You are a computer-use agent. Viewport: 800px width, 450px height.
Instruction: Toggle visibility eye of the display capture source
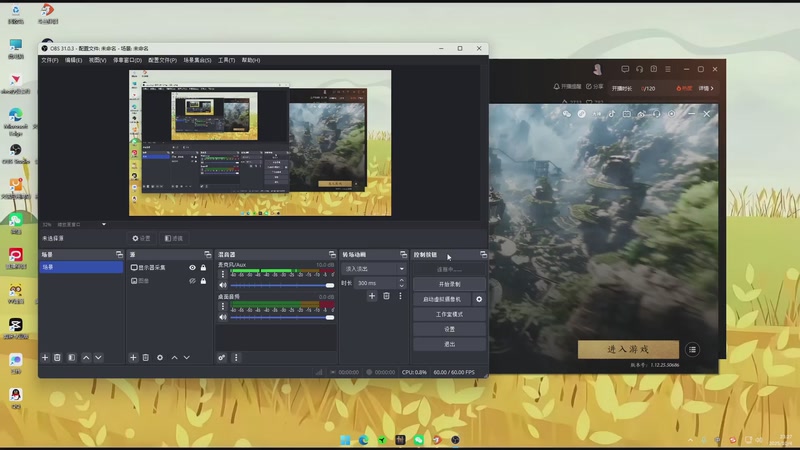click(x=192, y=267)
